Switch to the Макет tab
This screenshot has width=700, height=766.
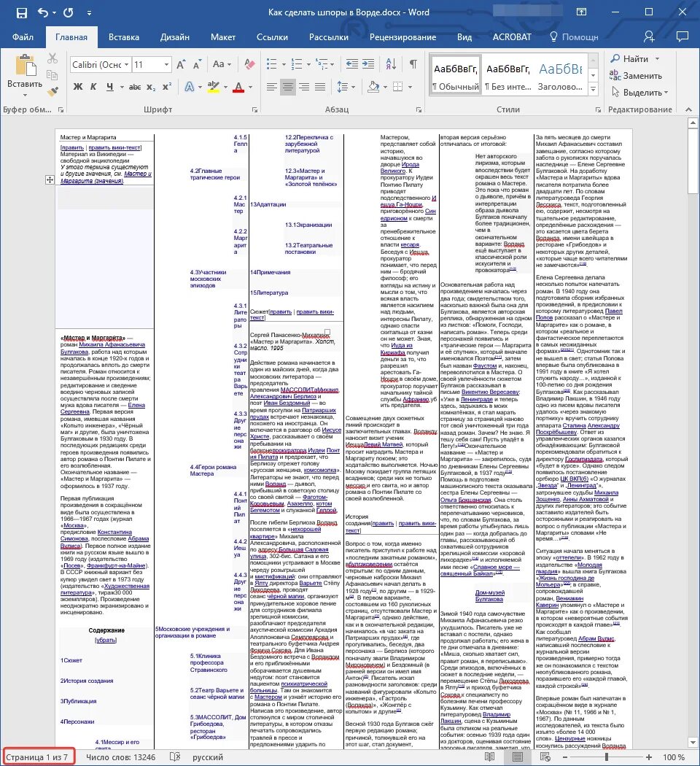[x=223, y=37]
